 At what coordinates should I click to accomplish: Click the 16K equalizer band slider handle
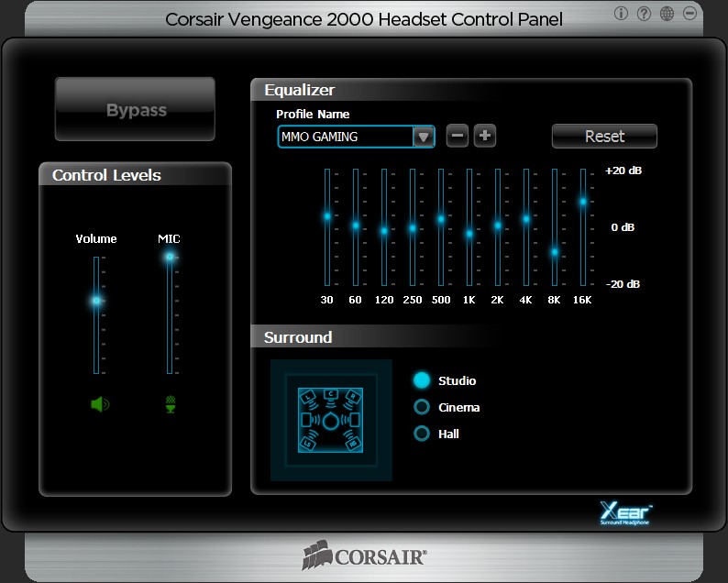pos(582,202)
